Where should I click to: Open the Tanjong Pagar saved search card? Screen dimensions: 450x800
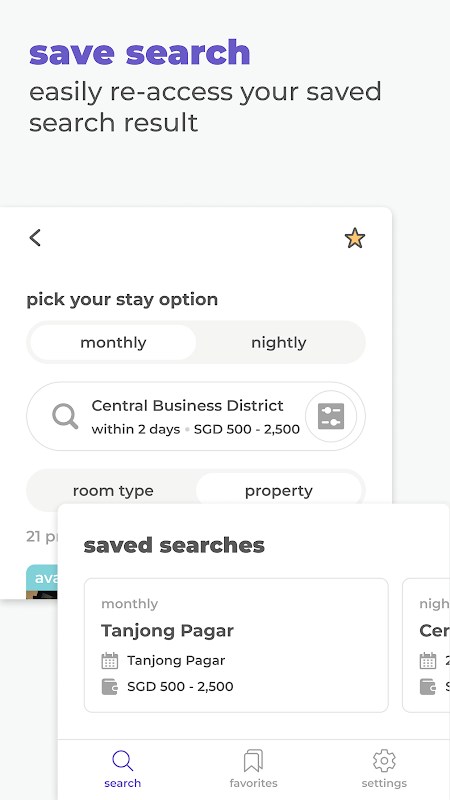click(x=236, y=645)
